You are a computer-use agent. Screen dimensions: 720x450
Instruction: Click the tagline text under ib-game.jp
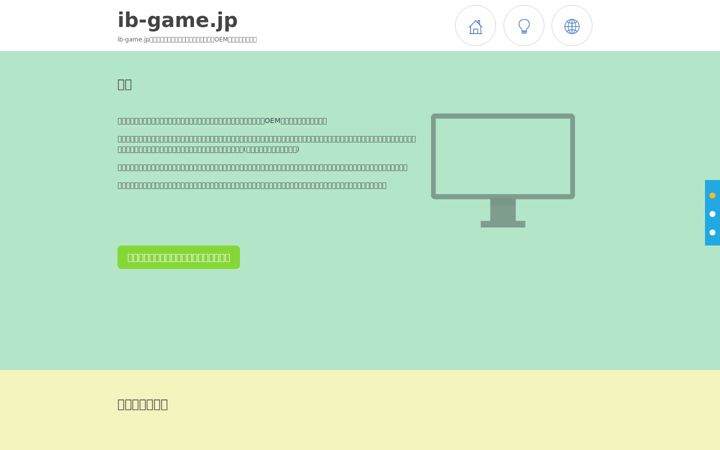tap(187, 39)
